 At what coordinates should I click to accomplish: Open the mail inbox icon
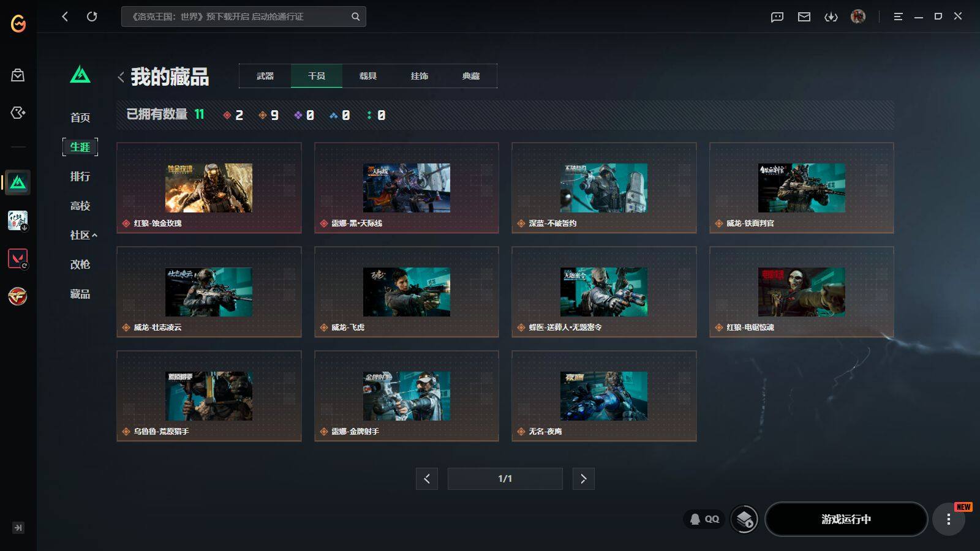804,17
